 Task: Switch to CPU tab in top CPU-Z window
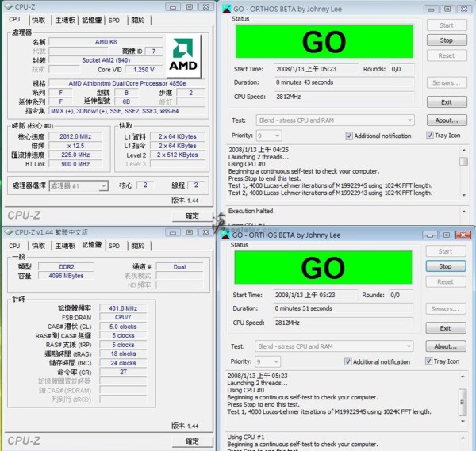tap(14, 19)
